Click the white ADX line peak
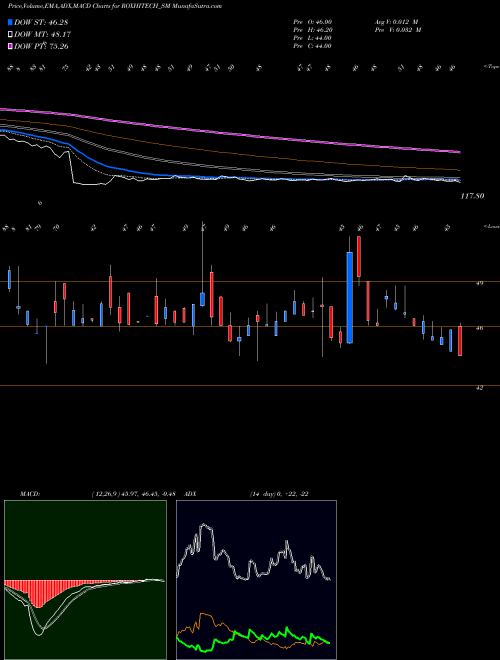Viewport: 500px width, 660px height. tap(204, 526)
